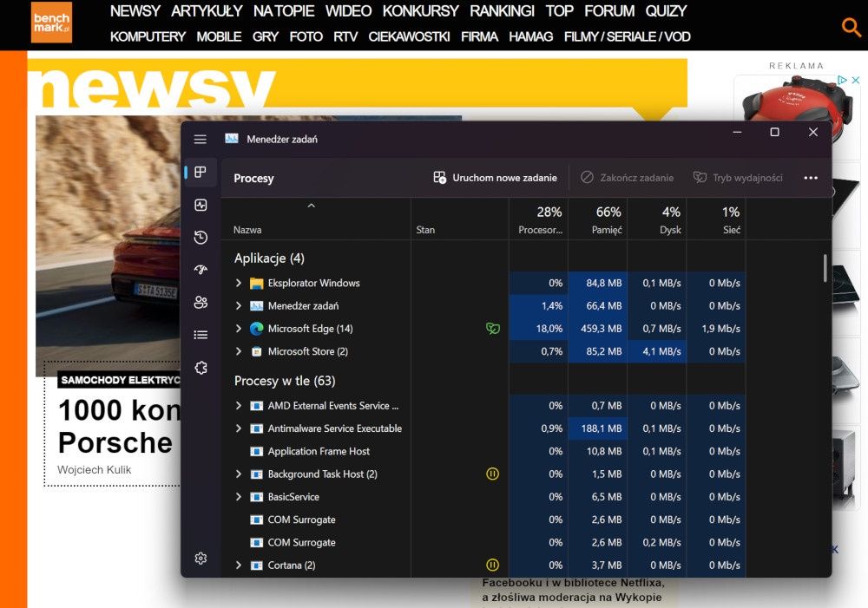Click the Task Manager vertical scrollbar

825,268
